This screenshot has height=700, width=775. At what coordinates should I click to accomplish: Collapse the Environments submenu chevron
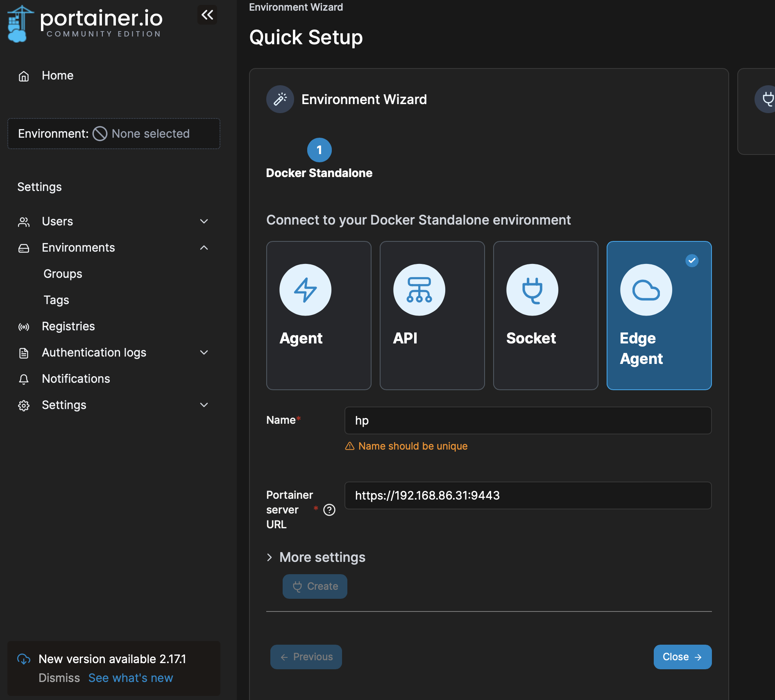point(204,248)
